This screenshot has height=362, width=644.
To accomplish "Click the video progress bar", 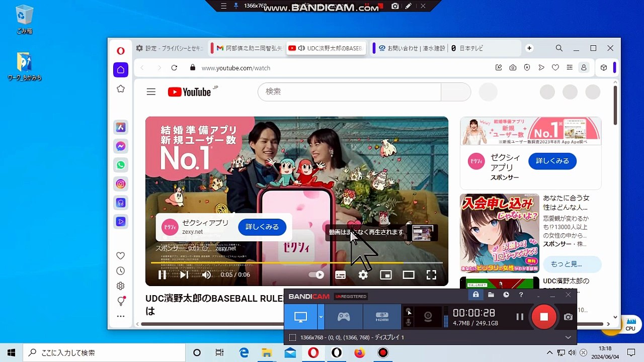I will click(297, 262).
